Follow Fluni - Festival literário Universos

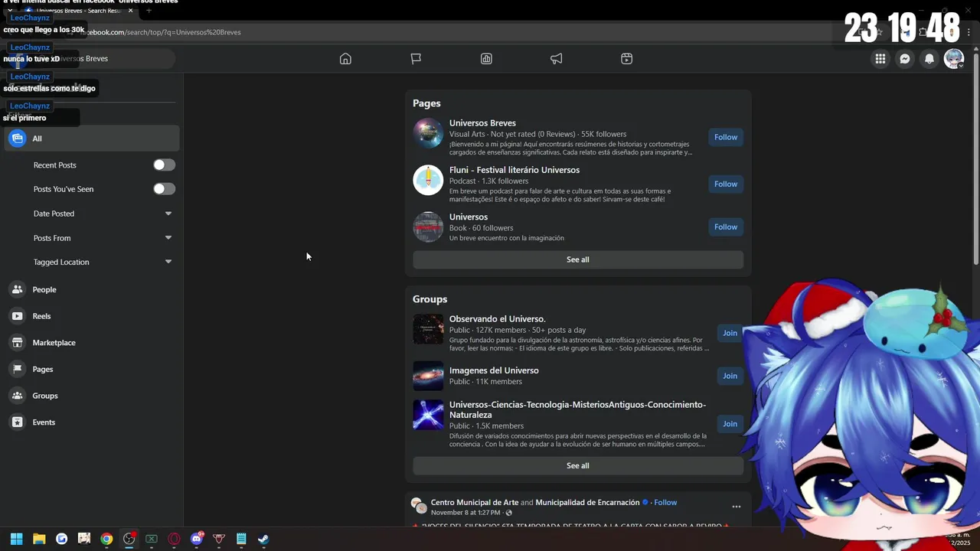click(726, 184)
